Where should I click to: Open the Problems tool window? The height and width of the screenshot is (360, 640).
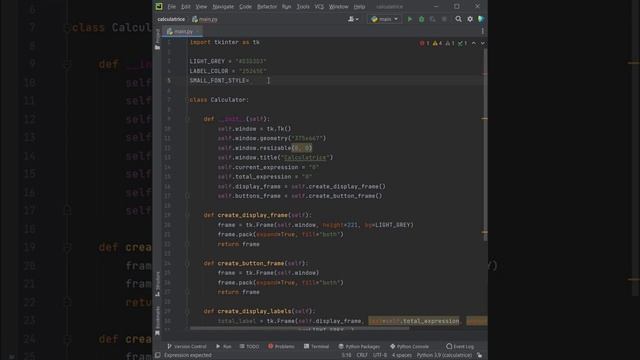[281, 347]
